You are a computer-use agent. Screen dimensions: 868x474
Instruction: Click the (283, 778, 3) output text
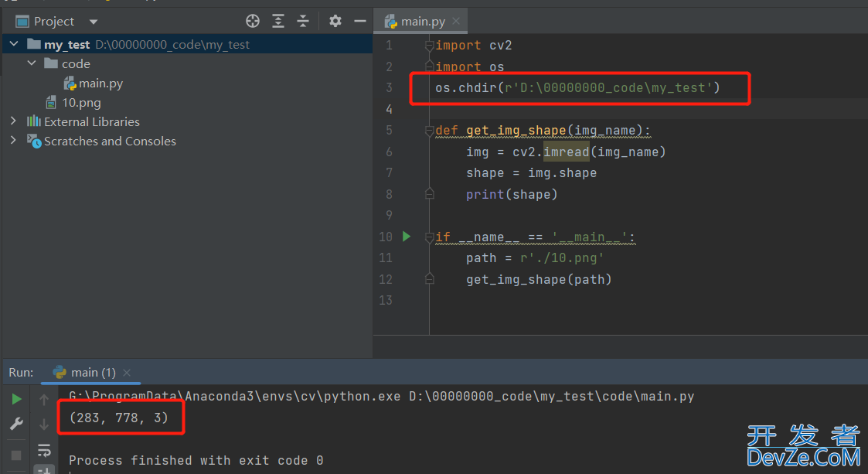pyautogui.click(x=118, y=418)
